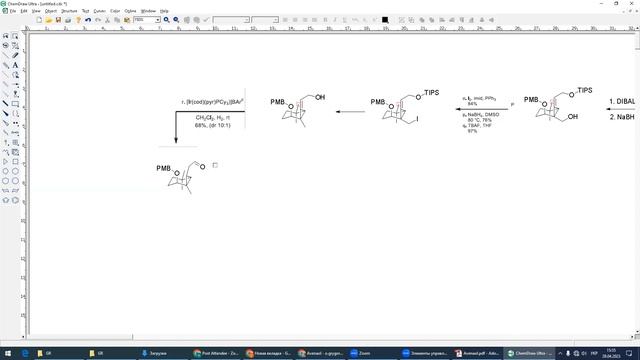Select the Table tool
Image resolution: width=640 pixels, height=360 pixels.
pyautogui.click(x=15, y=142)
